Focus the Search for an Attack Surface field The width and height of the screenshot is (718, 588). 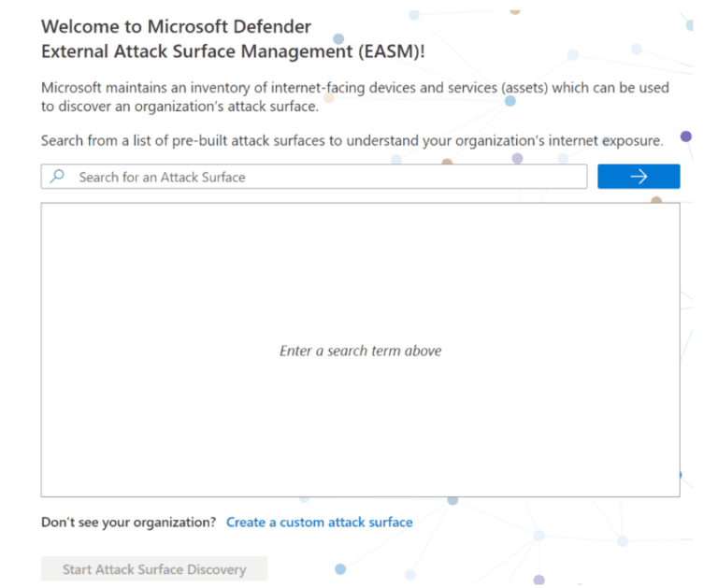coord(314,177)
